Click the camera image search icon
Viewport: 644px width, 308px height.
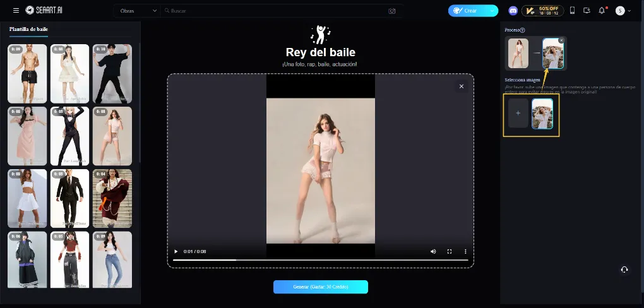click(x=392, y=11)
